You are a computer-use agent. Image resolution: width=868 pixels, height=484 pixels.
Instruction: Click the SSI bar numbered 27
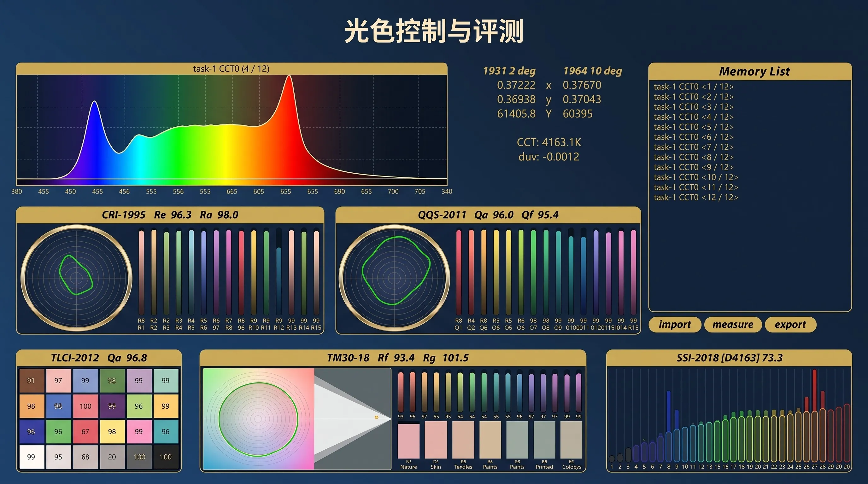point(814,416)
